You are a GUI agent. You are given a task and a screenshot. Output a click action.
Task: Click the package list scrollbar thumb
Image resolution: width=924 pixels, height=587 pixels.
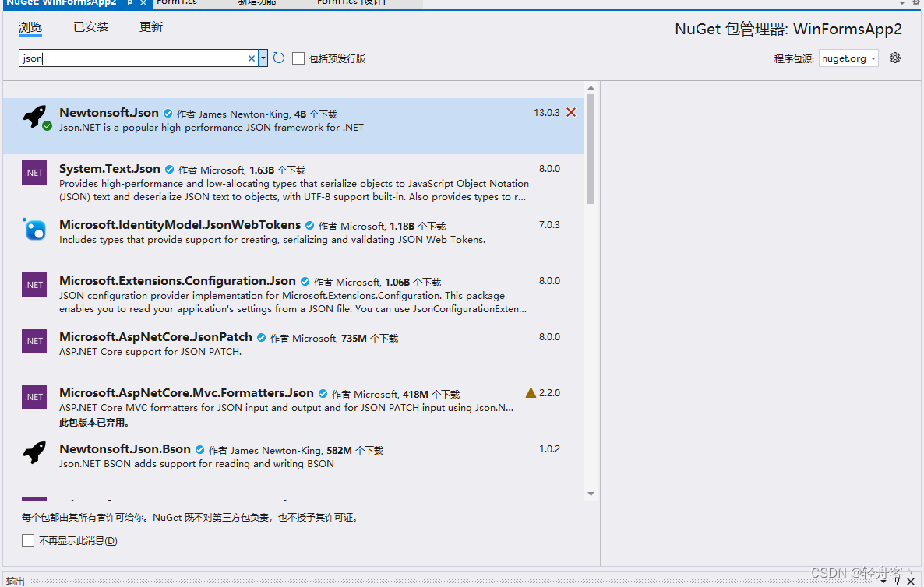(x=591, y=149)
